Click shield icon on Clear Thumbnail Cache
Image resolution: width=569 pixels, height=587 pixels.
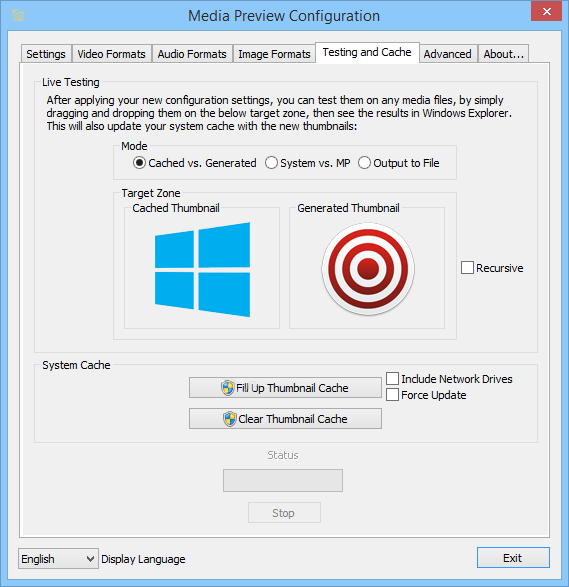click(229, 419)
